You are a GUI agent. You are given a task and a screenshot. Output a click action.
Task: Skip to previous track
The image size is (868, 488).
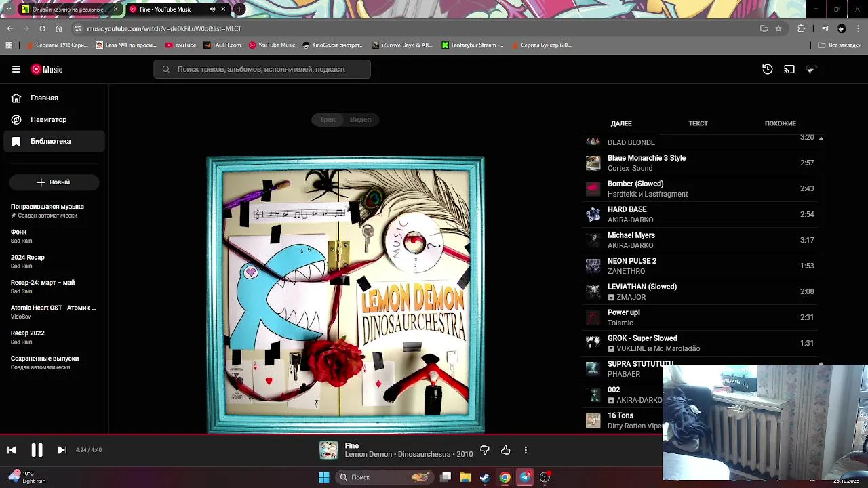coord(12,450)
